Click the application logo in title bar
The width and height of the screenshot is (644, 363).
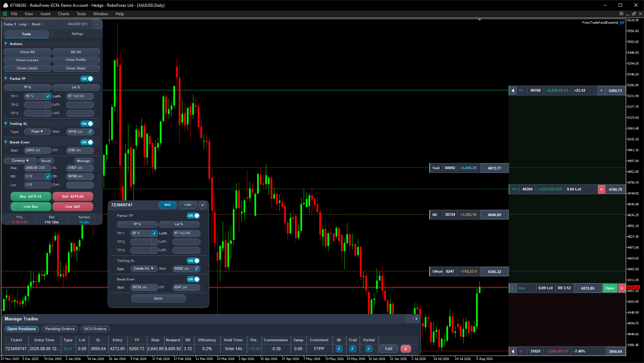5,5
